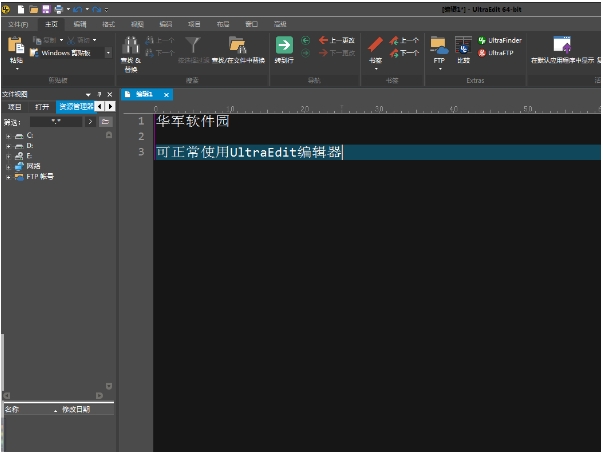Open the 书签 dropdown arrow
Screen dimensions: 603x454
(376, 69)
